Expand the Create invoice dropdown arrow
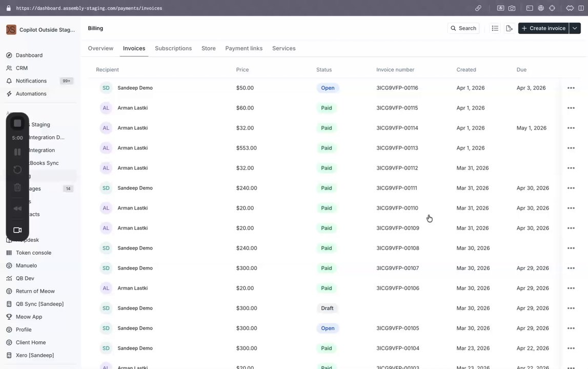The image size is (588, 369). (575, 28)
